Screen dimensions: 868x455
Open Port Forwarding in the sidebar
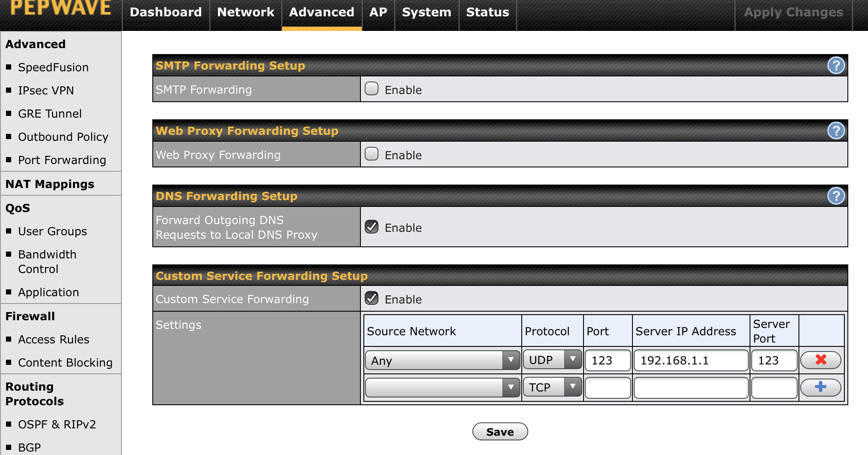tap(62, 160)
